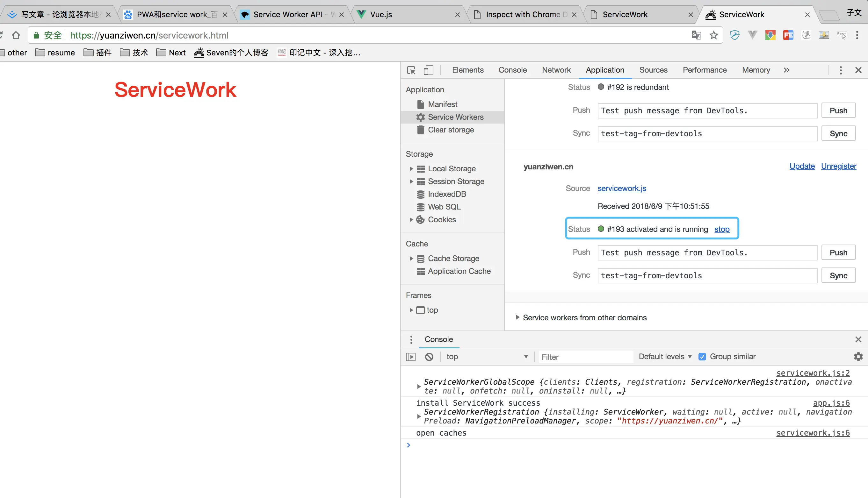This screenshot has height=498, width=868.
Task: Toggle the Group similar checkbox
Action: (x=702, y=357)
